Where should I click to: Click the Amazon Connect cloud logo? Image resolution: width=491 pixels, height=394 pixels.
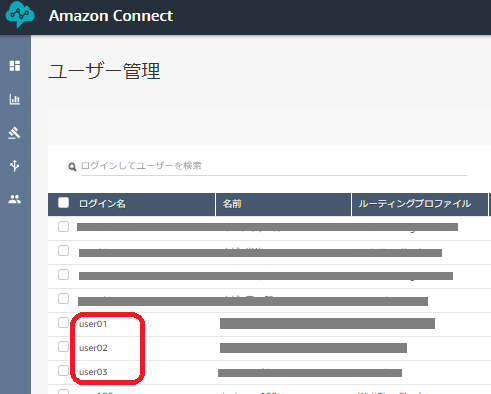tap(20, 14)
